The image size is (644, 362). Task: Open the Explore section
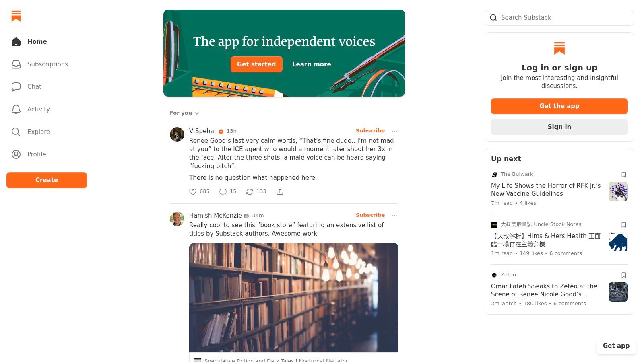point(39,132)
